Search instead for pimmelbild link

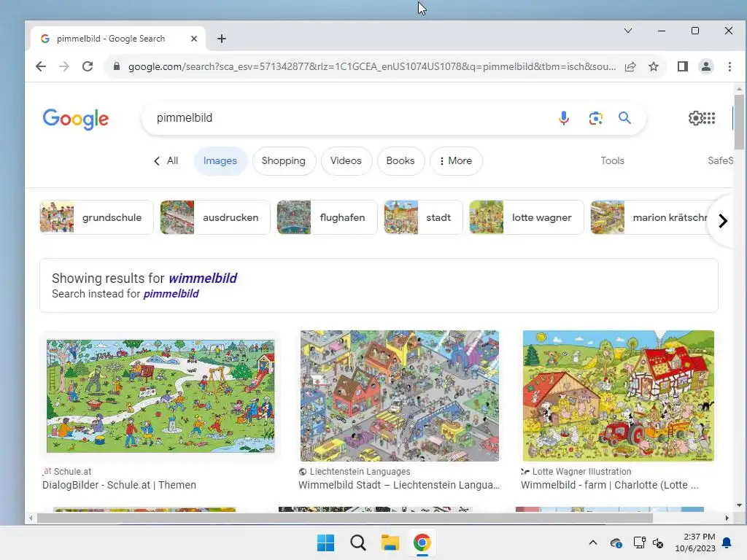pos(171,294)
